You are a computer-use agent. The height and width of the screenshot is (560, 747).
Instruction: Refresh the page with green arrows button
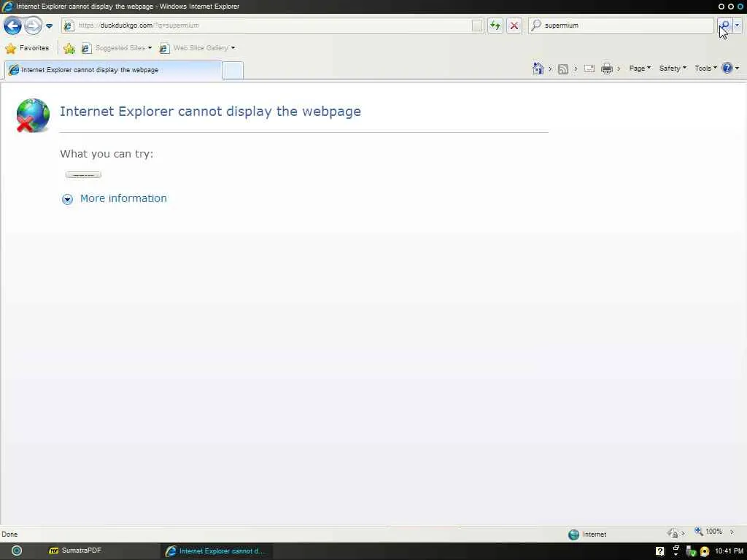pyautogui.click(x=495, y=26)
